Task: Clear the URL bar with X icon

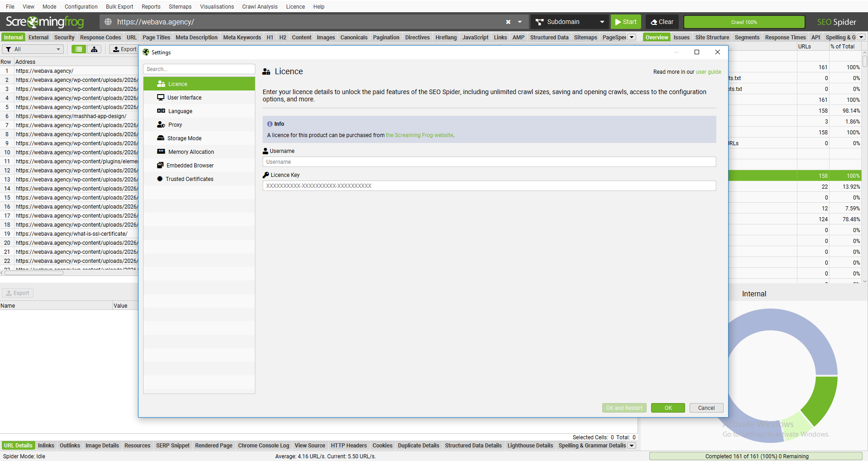Action: coord(508,22)
